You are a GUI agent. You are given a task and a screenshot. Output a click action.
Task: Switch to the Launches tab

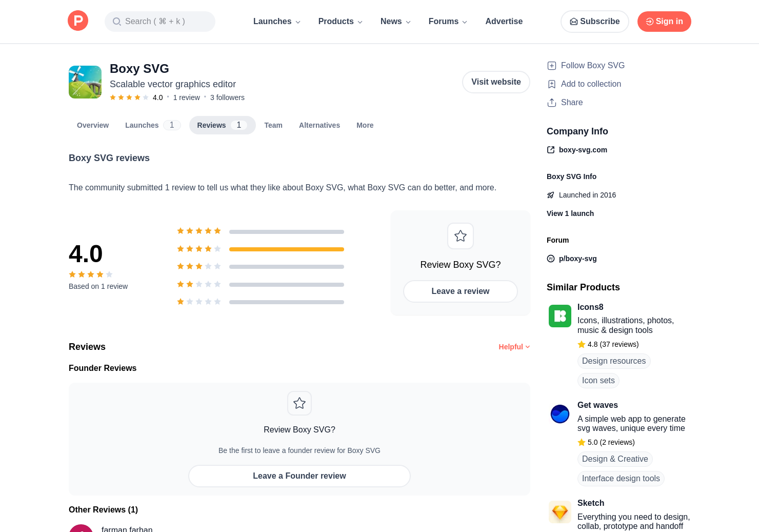tap(153, 125)
